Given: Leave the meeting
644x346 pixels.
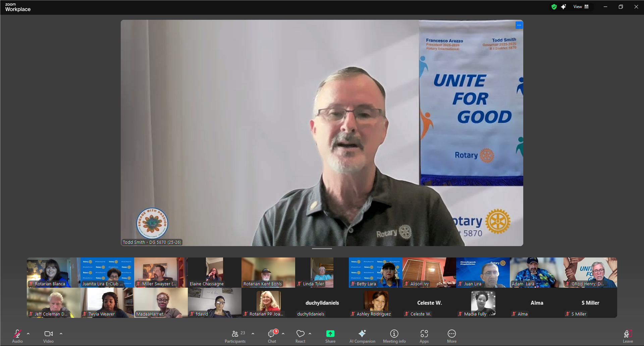Looking at the screenshot, I should pyautogui.click(x=628, y=336).
